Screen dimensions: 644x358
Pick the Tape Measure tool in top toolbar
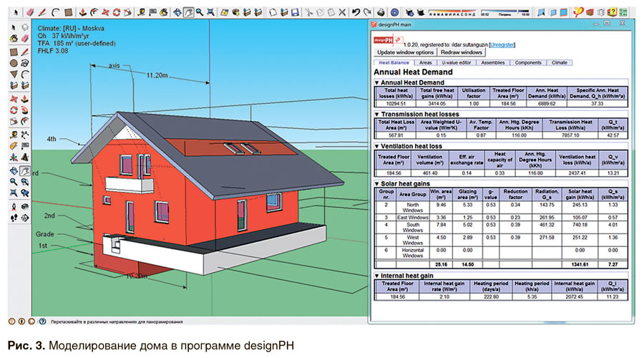coord(141,12)
